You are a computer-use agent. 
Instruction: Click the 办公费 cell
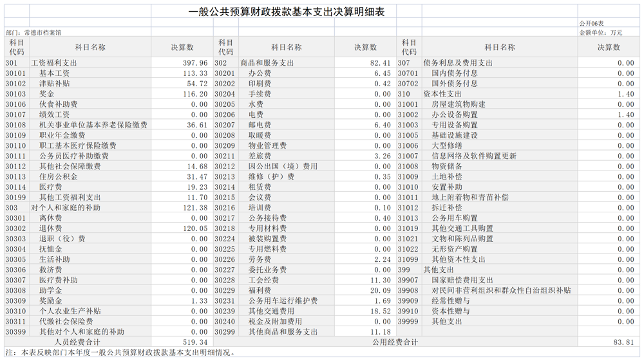coord(260,73)
